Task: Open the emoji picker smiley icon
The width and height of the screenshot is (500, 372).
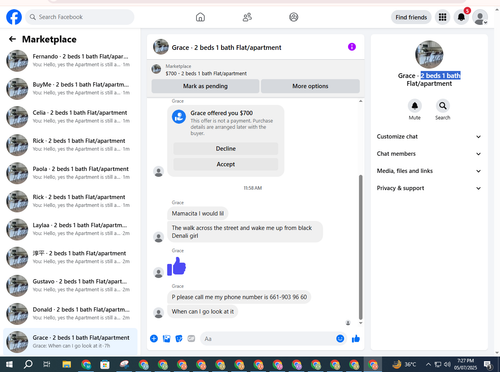Action: coord(340,339)
